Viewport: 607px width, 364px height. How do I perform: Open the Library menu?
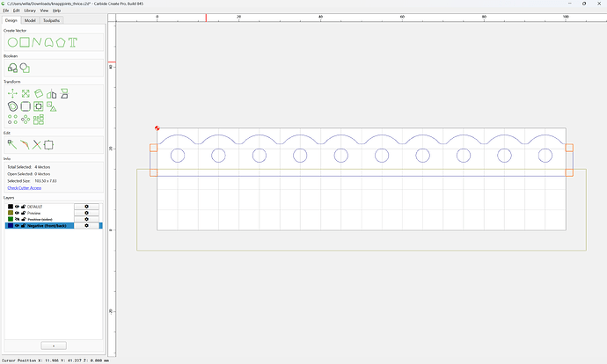click(30, 11)
